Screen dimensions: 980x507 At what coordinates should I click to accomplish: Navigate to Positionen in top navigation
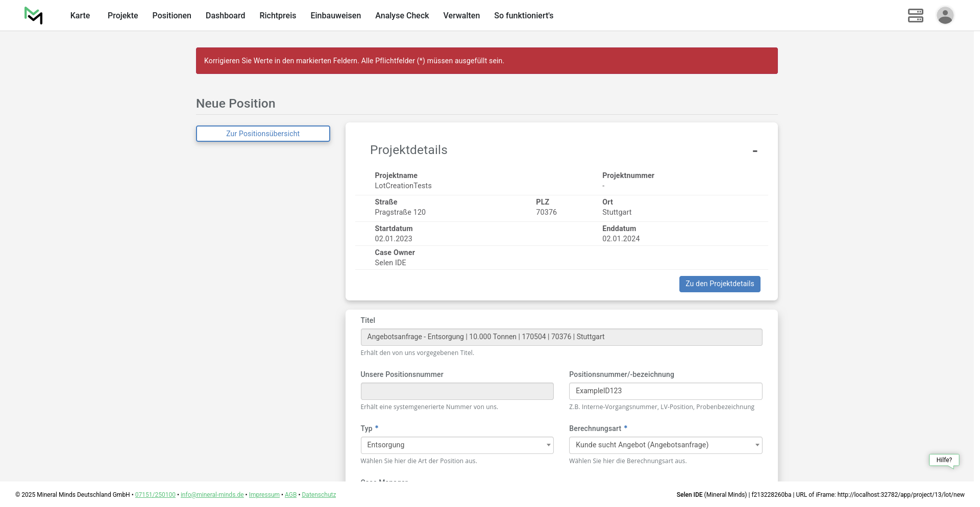(171, 16)
